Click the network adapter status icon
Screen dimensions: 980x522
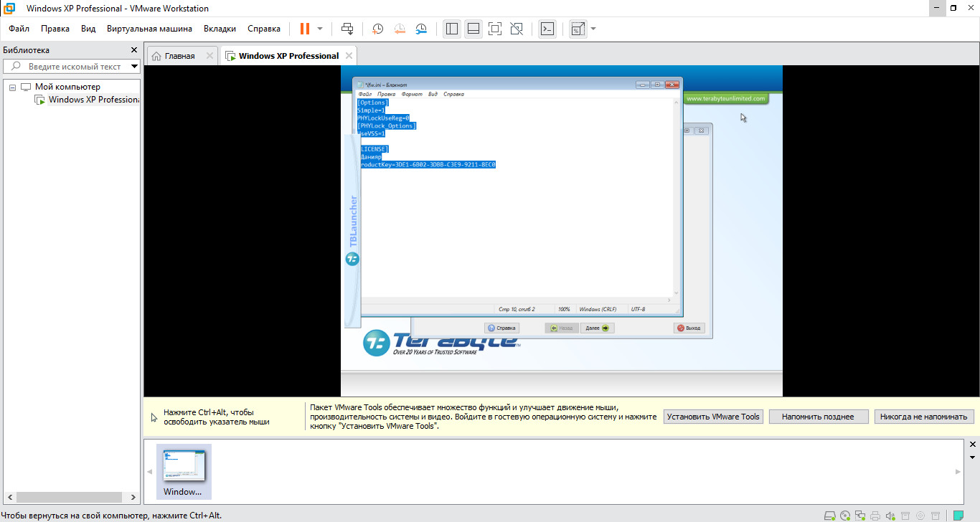click(x=860, y=515)
